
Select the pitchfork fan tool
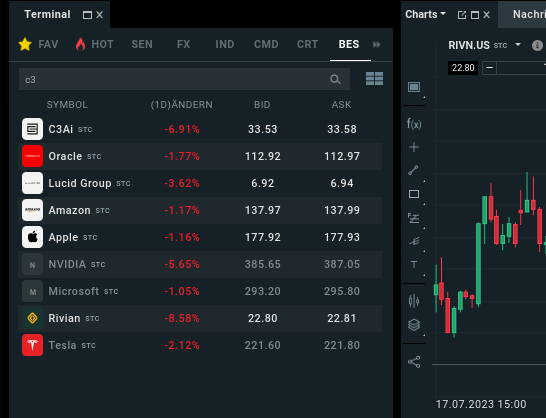pos(414,241)
